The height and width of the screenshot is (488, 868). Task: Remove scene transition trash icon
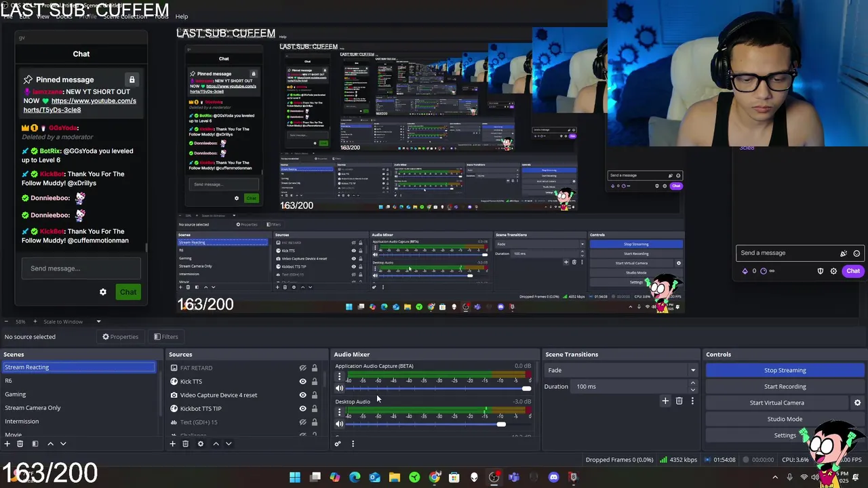[679, 401]
